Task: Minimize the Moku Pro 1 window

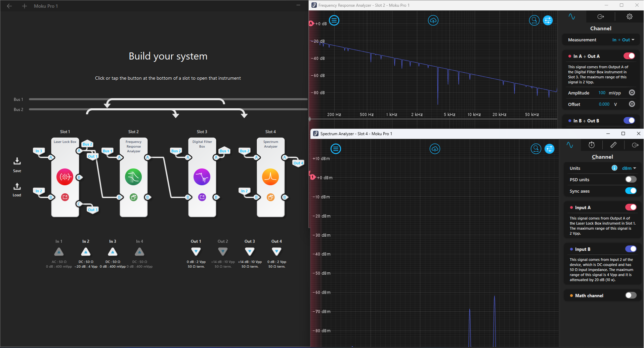Action: (x=298, y=5)
